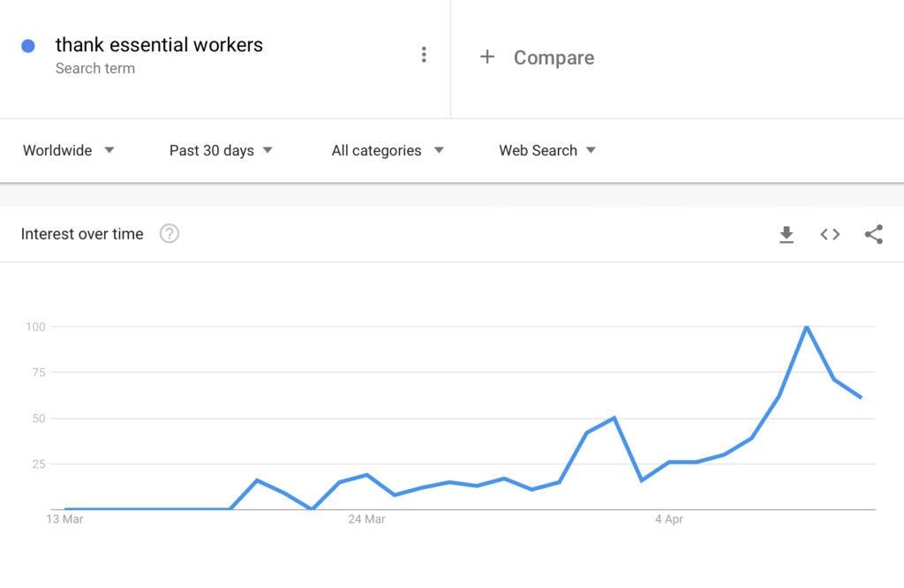Open the search term three-dot options menu
This screenshot has width=904, height=588.
[424, 55]
